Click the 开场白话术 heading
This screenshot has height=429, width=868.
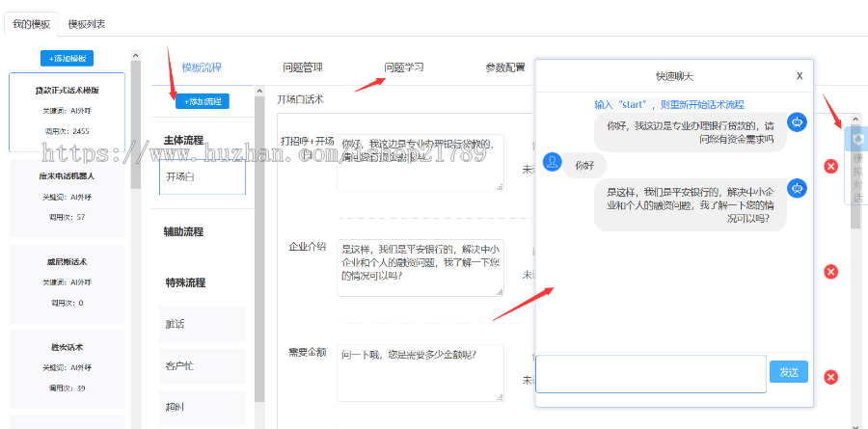point(300,100)
